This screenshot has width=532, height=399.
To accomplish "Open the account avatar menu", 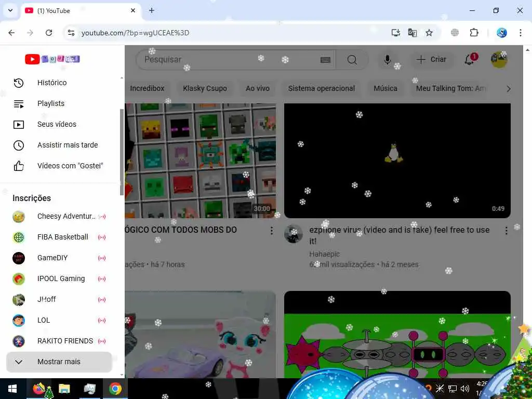I will tap(499, 59).
